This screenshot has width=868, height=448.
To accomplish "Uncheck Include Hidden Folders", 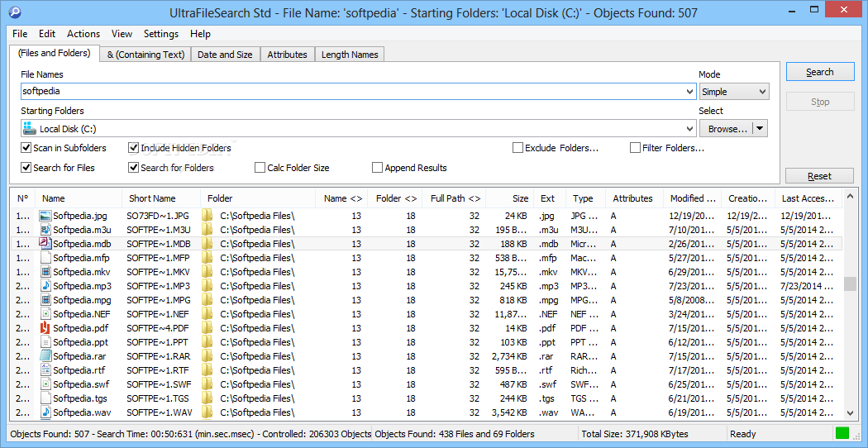I will [133, 148].
